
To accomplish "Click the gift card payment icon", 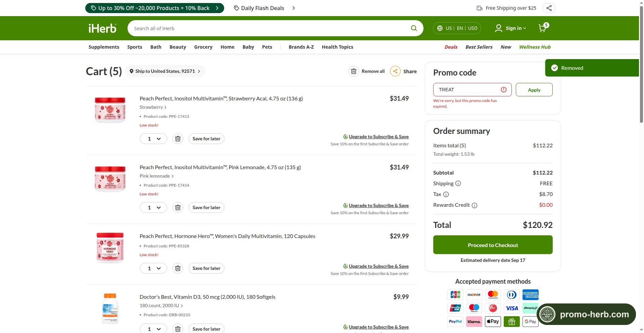I will pyautogui.click(x=512, y=322).
